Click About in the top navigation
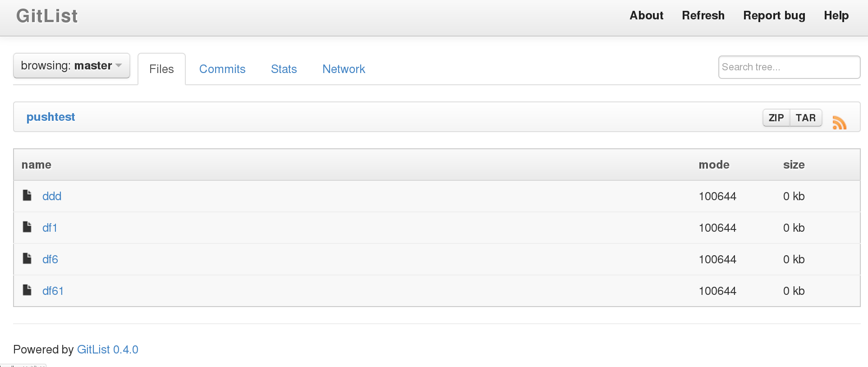The image size is (868, 367). click(646, 15)
